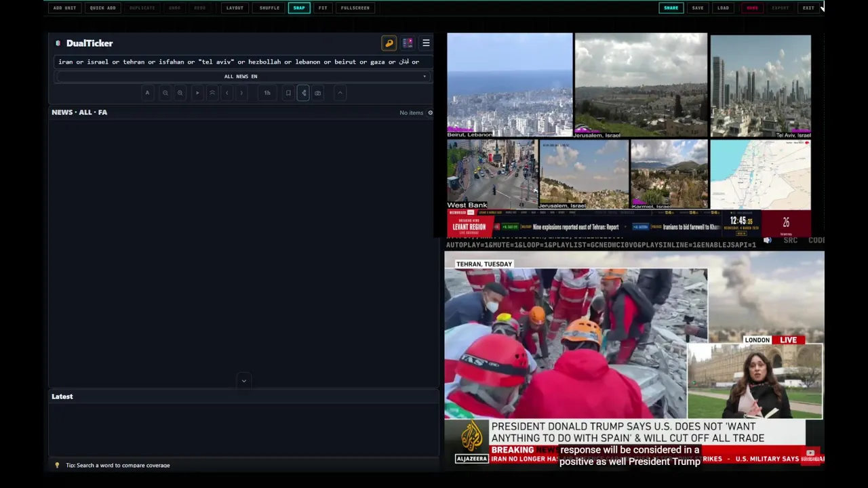Click the DUPLICATE button
Viewport: 868px width, 488px height.
tap(142, 8)
